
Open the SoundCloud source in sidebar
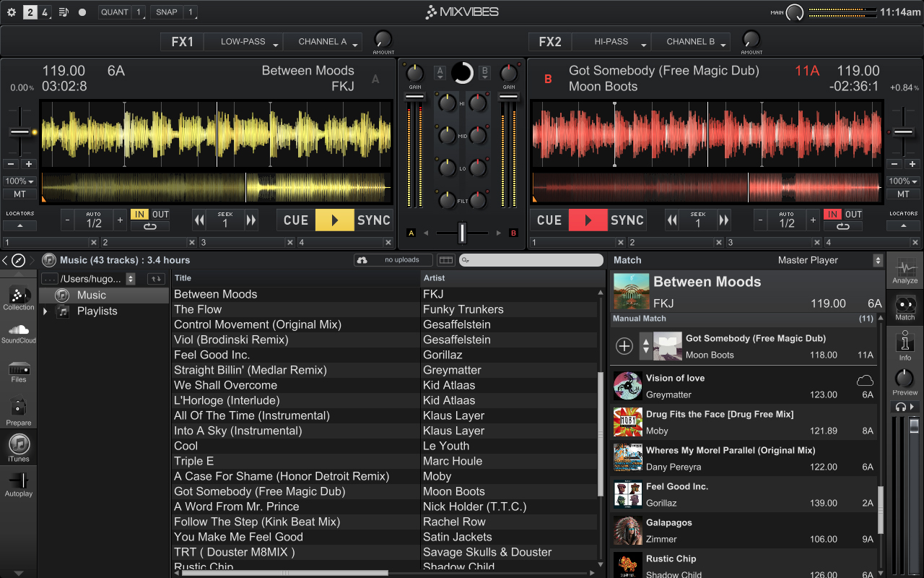(19, 333)
